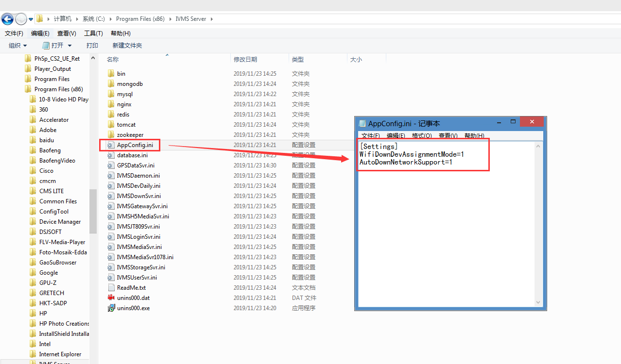Open the Explorer 帮助(H) menu
Image resolution: width=621 pixels, height=364 pixels.
121,33
